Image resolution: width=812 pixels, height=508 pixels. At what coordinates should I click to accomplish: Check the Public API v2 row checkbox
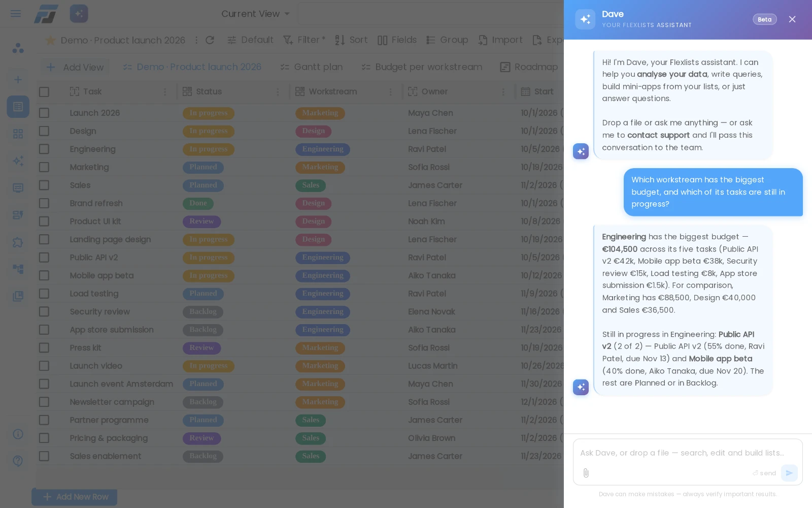[x=44, y=258]
